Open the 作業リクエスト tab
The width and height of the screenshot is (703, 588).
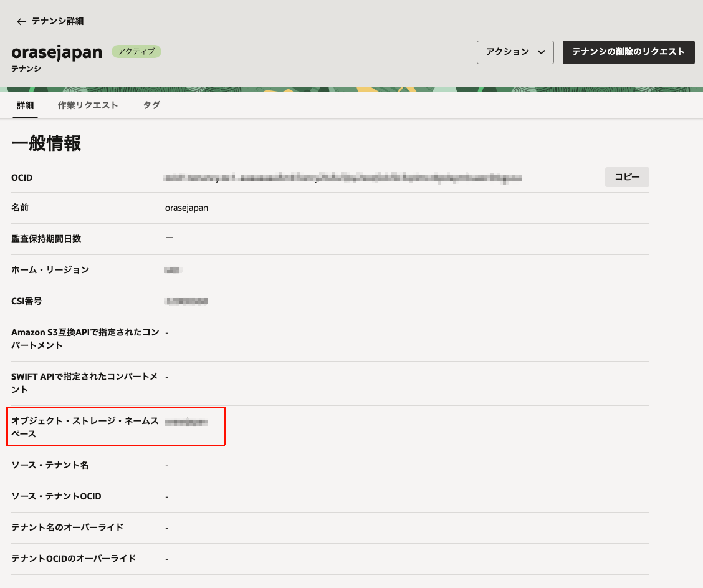[x=88, y=105]
